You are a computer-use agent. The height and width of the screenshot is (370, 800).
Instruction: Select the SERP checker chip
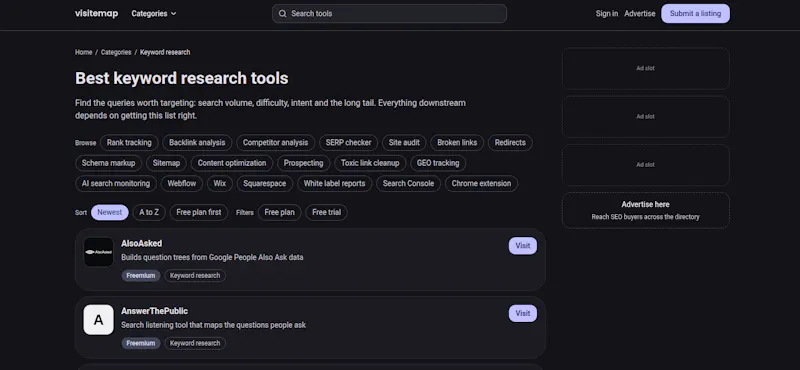[348, 143]
